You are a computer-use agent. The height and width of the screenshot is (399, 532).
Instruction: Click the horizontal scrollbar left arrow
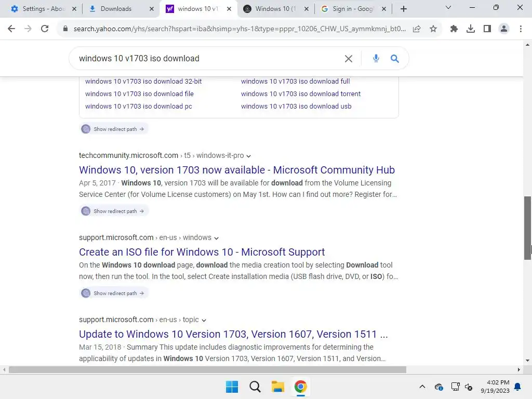pos(4,370)
